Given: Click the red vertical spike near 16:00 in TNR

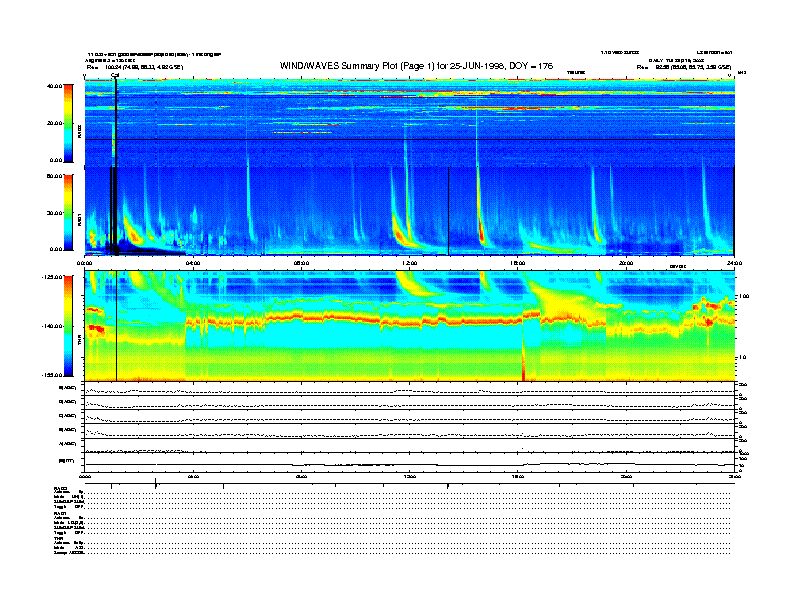Looking at the screenshot, I should coord(523,361).
